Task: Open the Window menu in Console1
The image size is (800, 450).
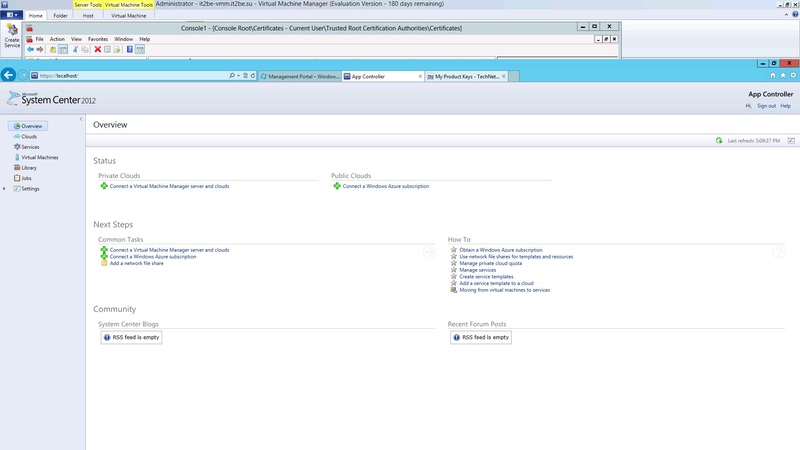Action: [x=123, y=39]
